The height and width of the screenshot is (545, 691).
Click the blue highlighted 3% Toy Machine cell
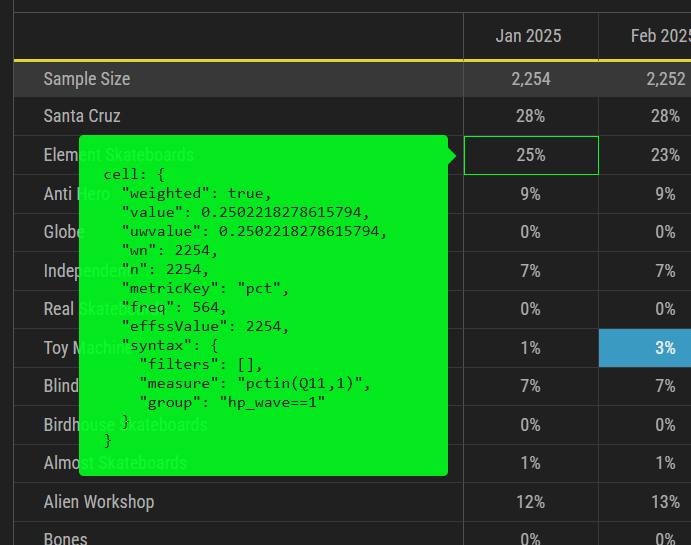point(645,348)
